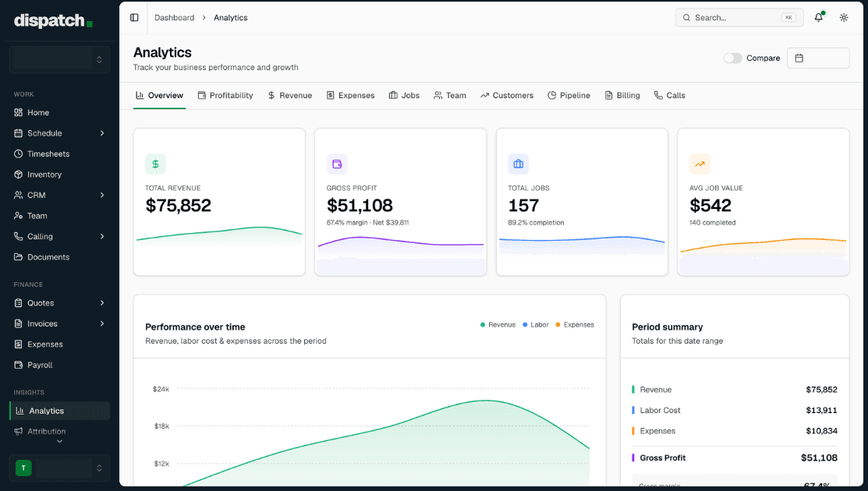Image resolution: width=868 pixels, height=491 pixels.
Task: Expand the Schedule submenu chevron
Action: 102,133
